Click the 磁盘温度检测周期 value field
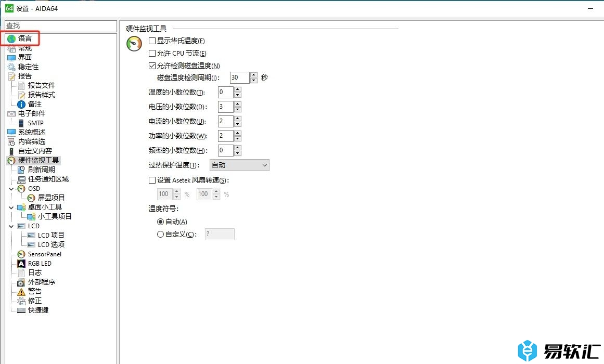The image size is (604, 364). tap(240, 77)
